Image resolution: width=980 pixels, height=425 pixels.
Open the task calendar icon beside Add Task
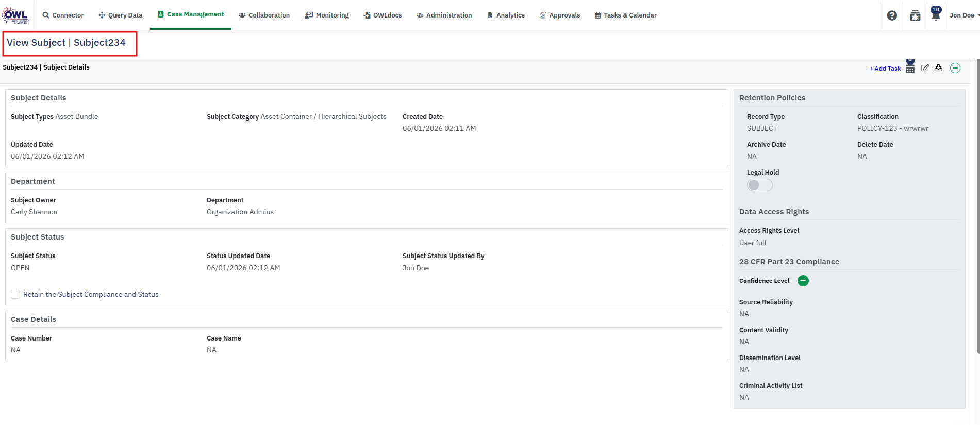(910, 67)
